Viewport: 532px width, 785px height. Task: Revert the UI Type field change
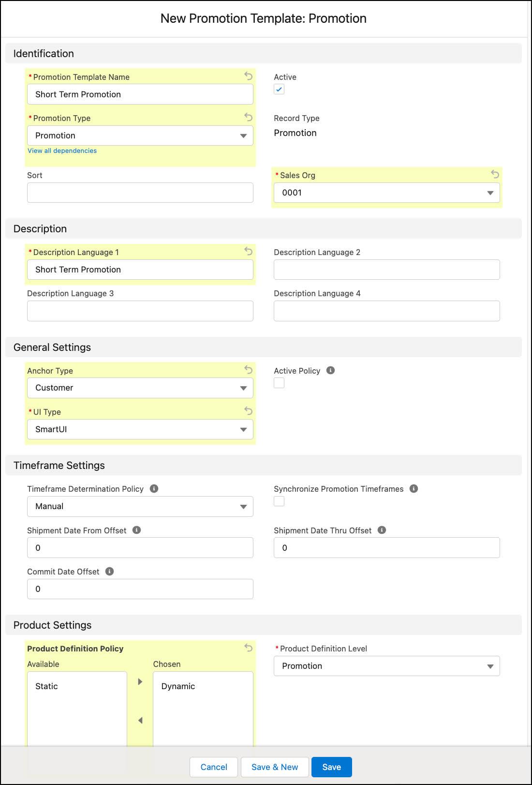248,410
